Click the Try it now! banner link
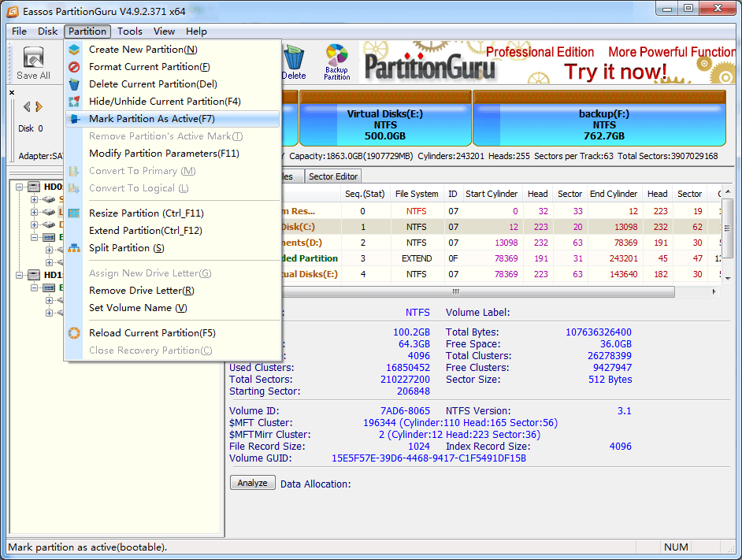Viewport: 742px width, 560px height. [616, 72]
